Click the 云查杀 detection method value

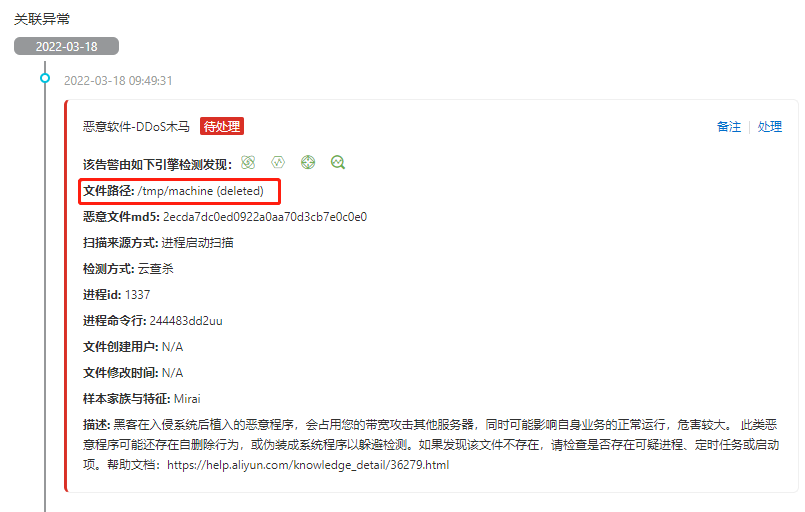156,269
